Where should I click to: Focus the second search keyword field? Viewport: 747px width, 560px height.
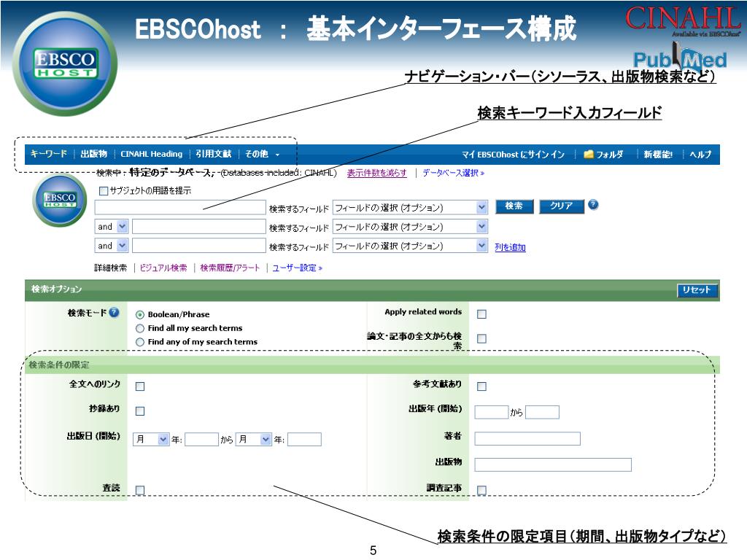pos(198,226)
